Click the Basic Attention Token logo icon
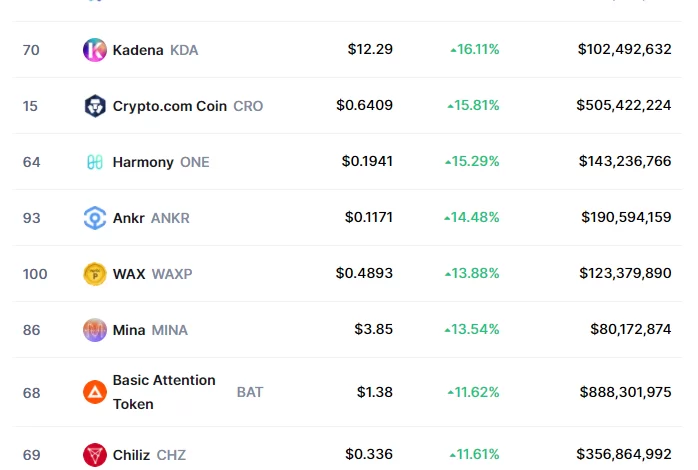The image size is (698, 470). (x=95, y=392)
